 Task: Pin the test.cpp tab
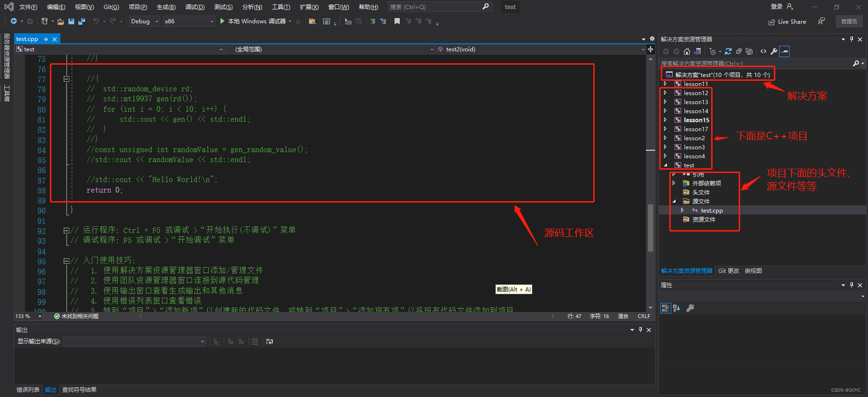click(46, 39)
